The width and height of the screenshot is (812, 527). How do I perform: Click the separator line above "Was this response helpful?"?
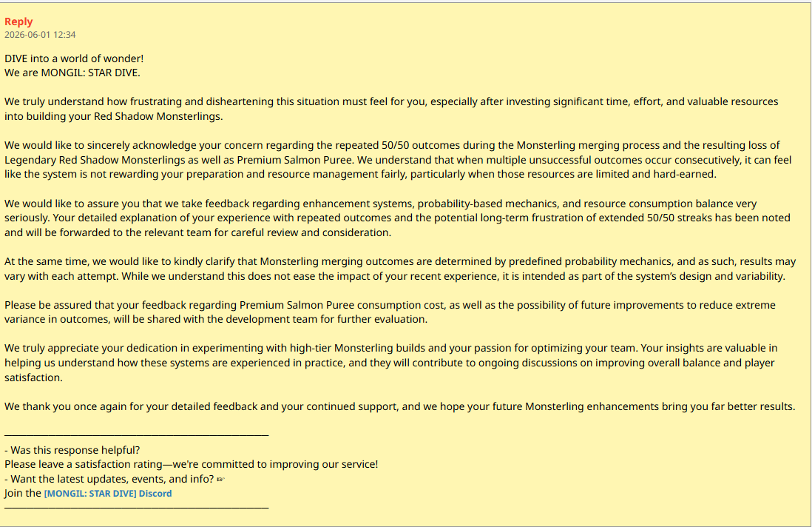(137, 435)
